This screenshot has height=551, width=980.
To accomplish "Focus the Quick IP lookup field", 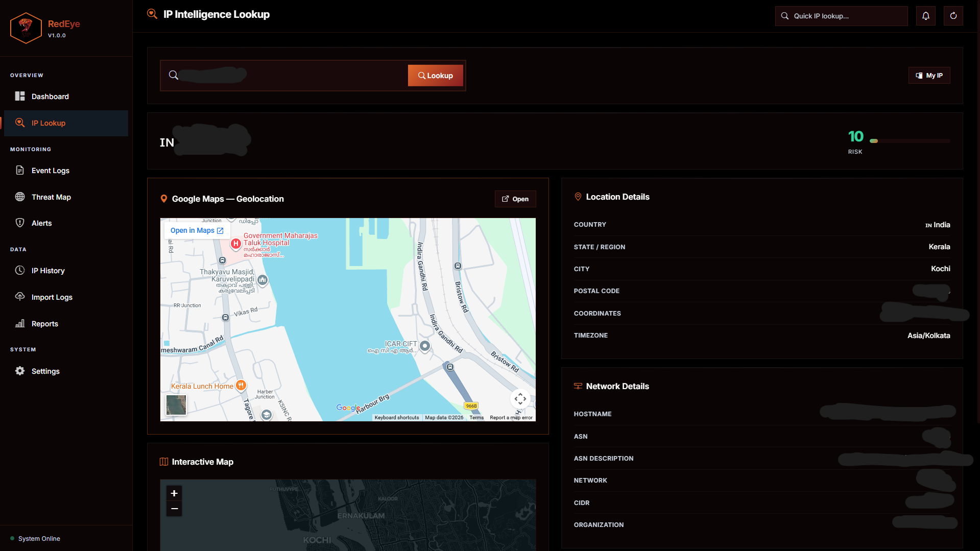I will coord(841,16).
